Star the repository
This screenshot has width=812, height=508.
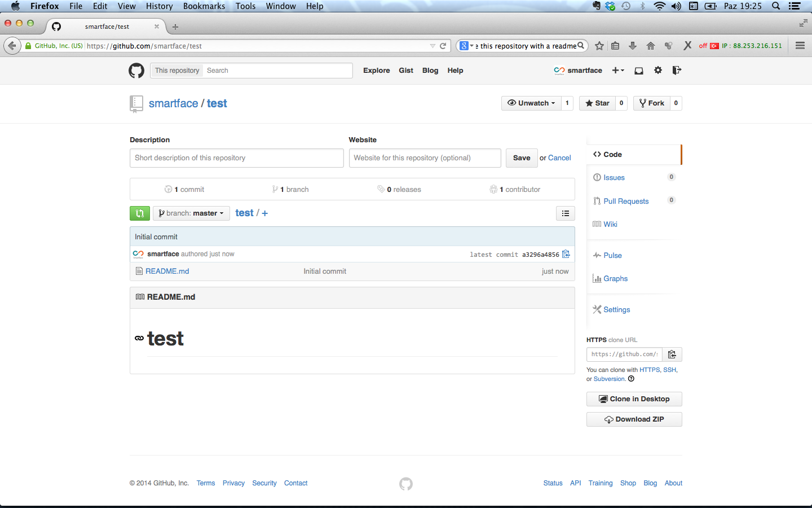coord(597,103)
